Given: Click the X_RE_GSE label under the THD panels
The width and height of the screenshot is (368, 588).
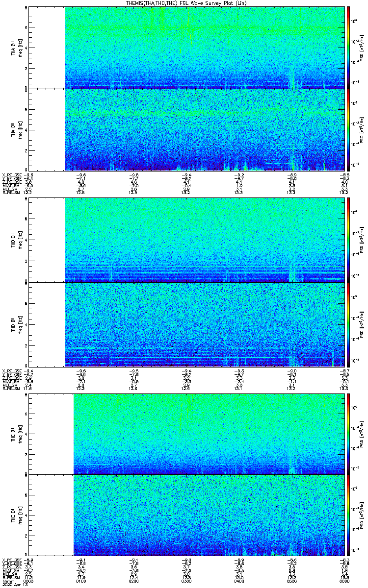Looking at the screenshot, I should point(11,371).
